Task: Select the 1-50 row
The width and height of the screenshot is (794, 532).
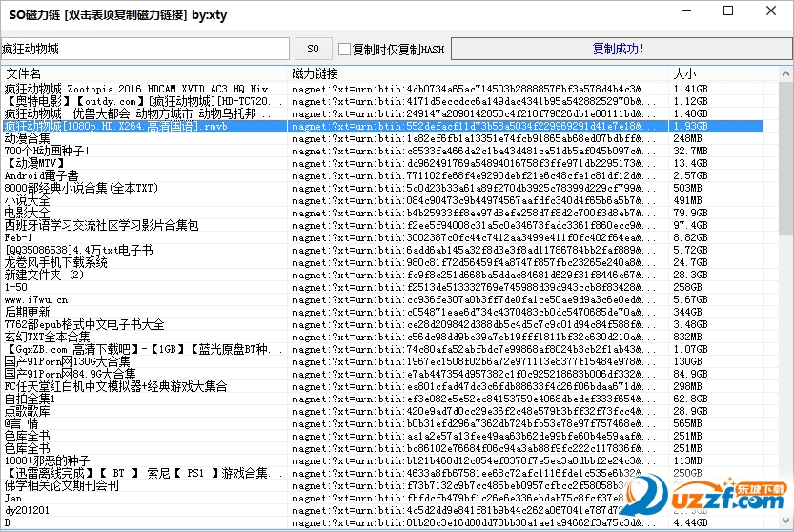Action: (382, 287)
